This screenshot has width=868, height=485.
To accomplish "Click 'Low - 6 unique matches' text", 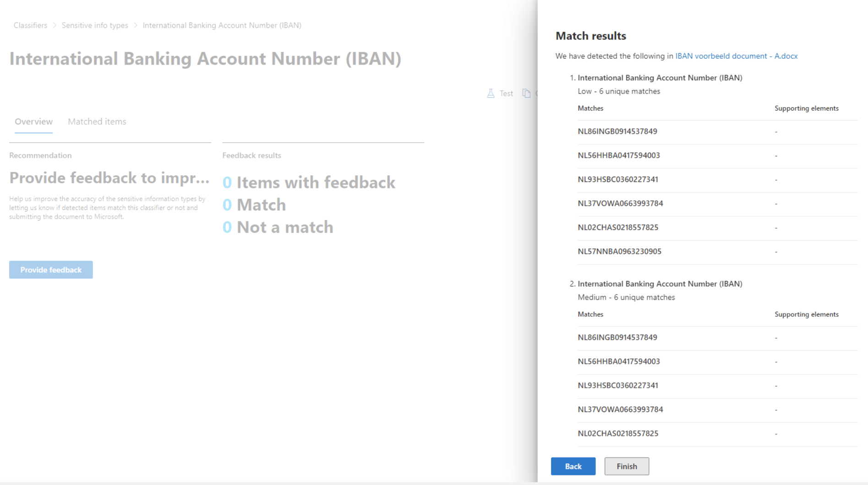I will click(619, 91).
